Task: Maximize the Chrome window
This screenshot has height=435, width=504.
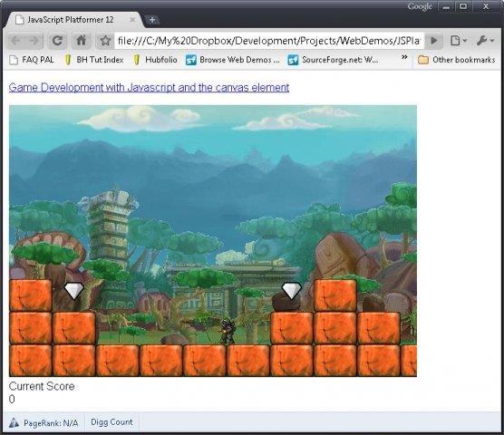Action: 463,6
